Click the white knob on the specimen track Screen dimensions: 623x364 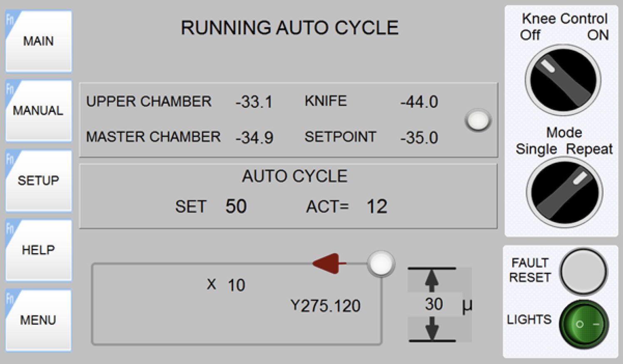pos(381,264)
